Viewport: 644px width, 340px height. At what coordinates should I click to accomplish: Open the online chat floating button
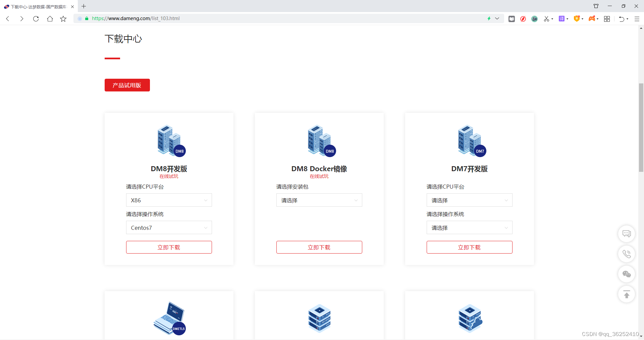pyautogui.click(x=627, y=233)
